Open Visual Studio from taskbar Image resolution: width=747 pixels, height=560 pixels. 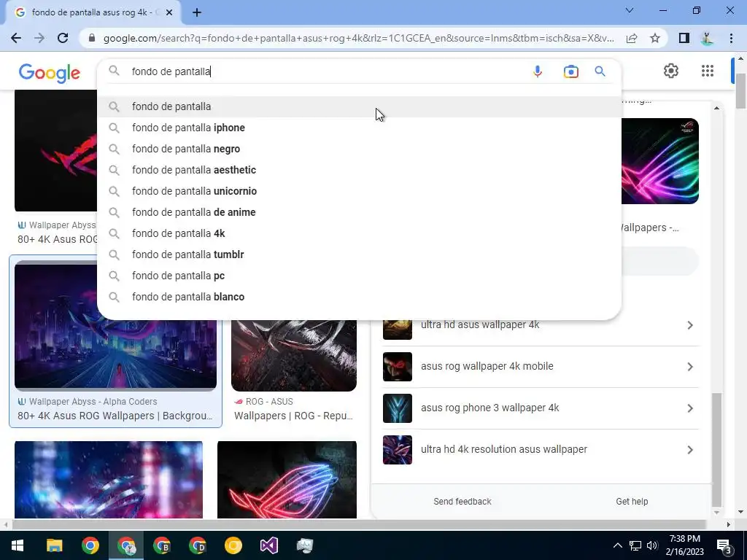click(x=268, y=545)
